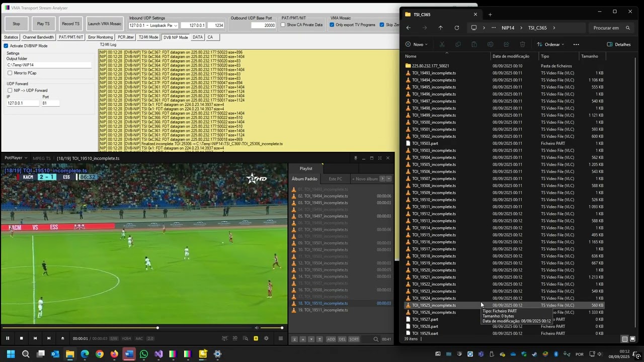This screenshot has height=362, width=644.
Task: Toggle 3D video mode in PotPlayer
Action: (x=235, y=338)
